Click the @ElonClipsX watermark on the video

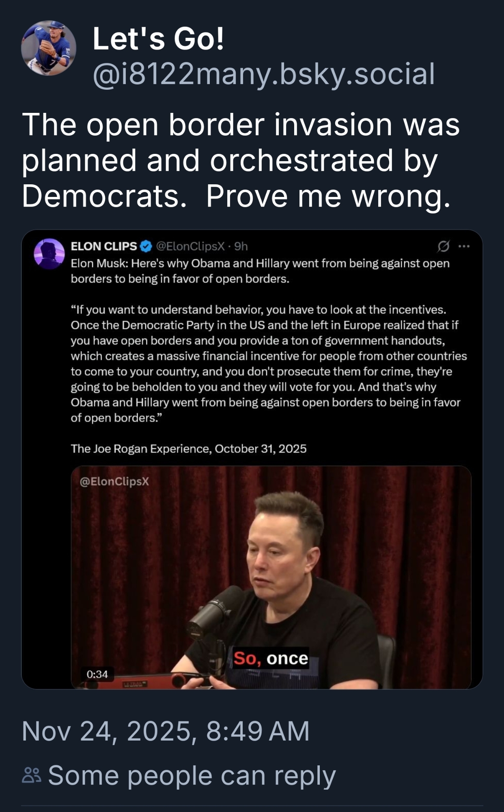[114, 482]
